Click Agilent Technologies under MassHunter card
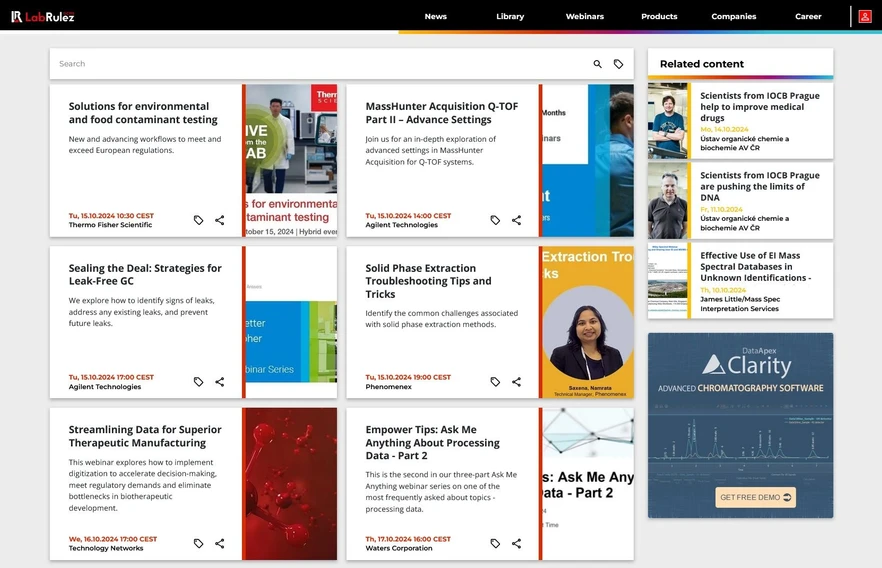The image size is (882, 568). click(x=402, y=225)
